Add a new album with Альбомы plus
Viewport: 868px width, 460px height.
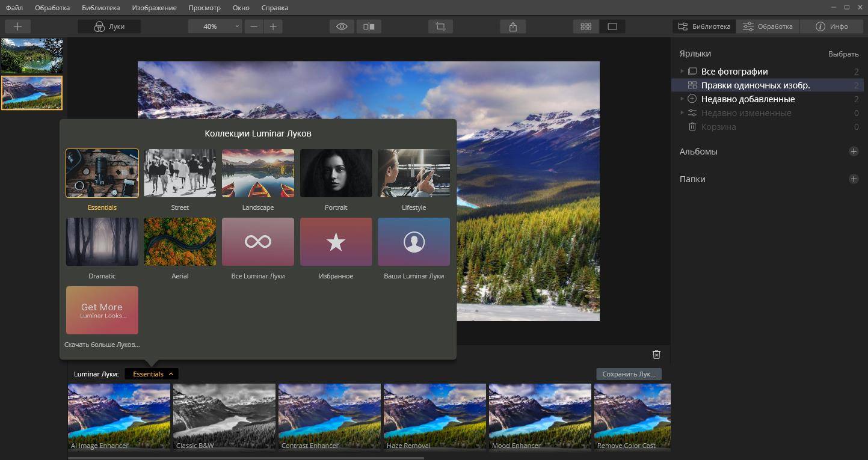(x=854, y=152)
